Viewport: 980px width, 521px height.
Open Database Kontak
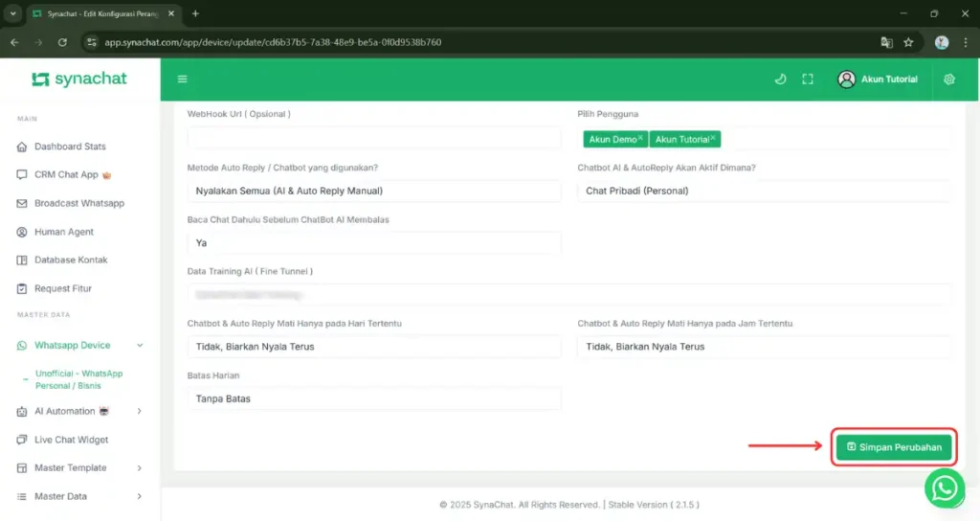pyautogui.click(x=71, y=260)
